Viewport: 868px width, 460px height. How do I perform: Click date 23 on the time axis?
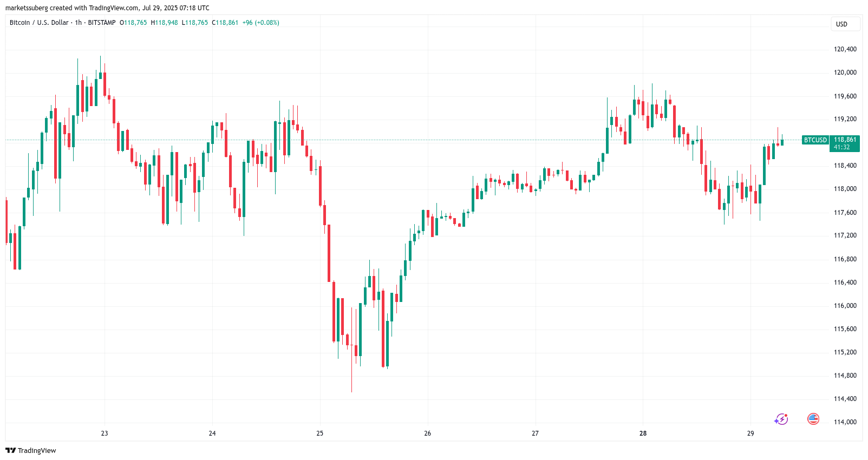105,433
